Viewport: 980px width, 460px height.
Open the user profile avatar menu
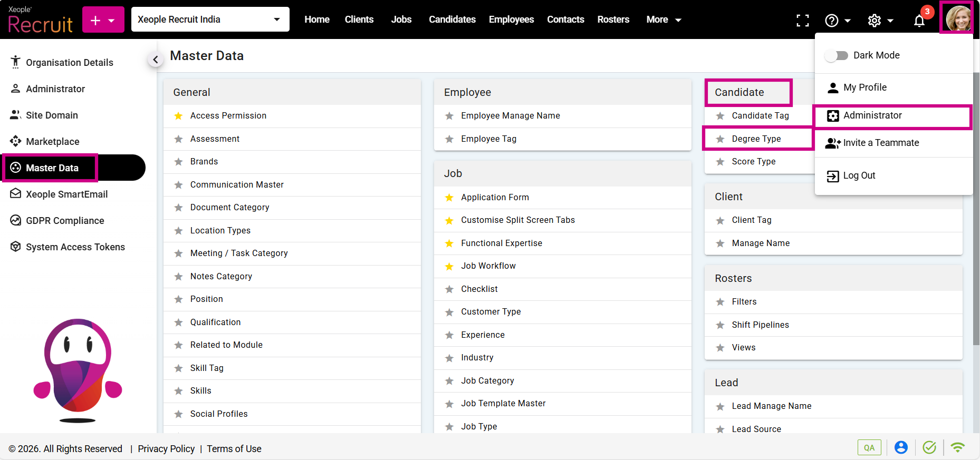(957, 18)
